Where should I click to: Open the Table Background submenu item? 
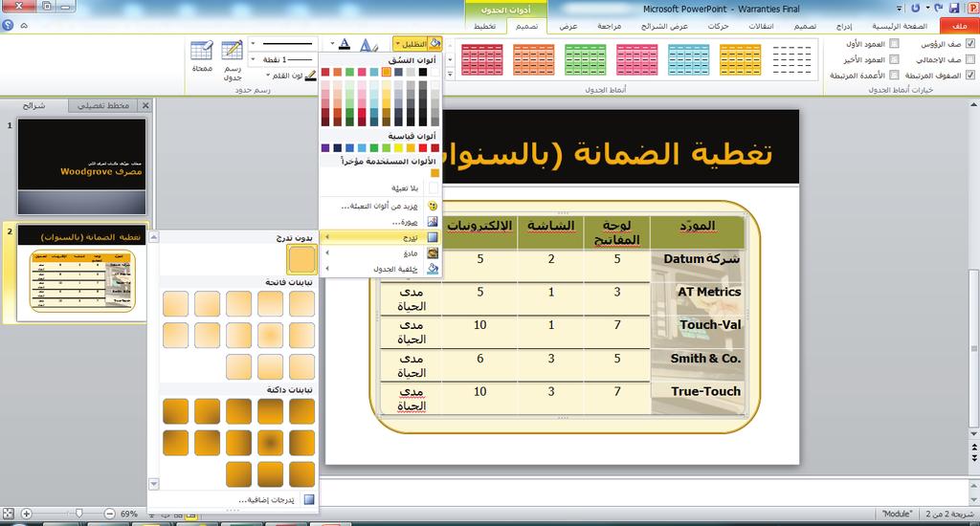(x=381, y=269)
